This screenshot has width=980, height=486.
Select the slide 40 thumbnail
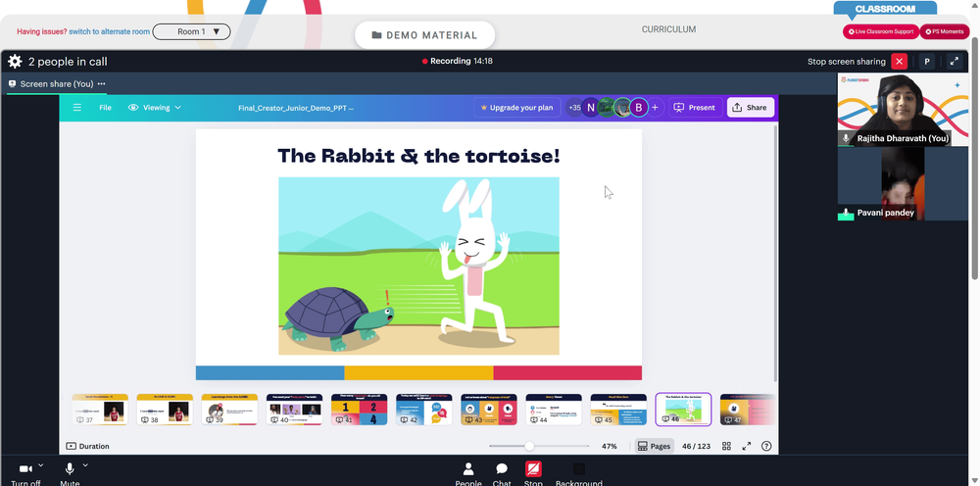(x=294, y=410)
